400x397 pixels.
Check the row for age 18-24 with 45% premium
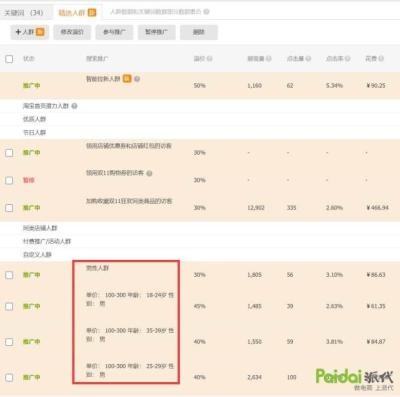tap(9, 306)
